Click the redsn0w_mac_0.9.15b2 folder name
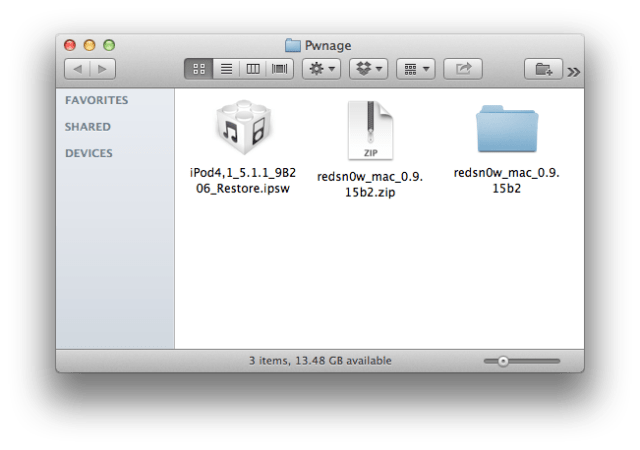640x450 pixels. point(507,180)
